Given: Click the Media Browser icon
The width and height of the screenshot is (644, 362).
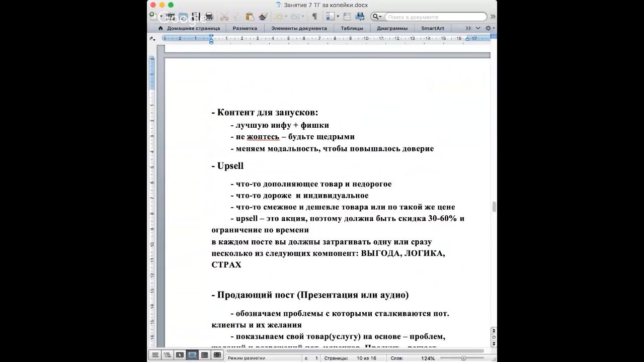Looking at the screenshot, I should click(360, 17).
